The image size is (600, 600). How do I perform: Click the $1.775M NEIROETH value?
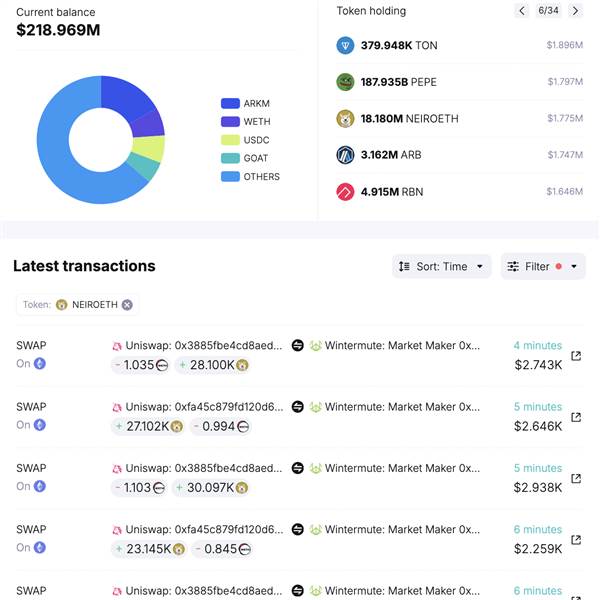click(565, 118)
